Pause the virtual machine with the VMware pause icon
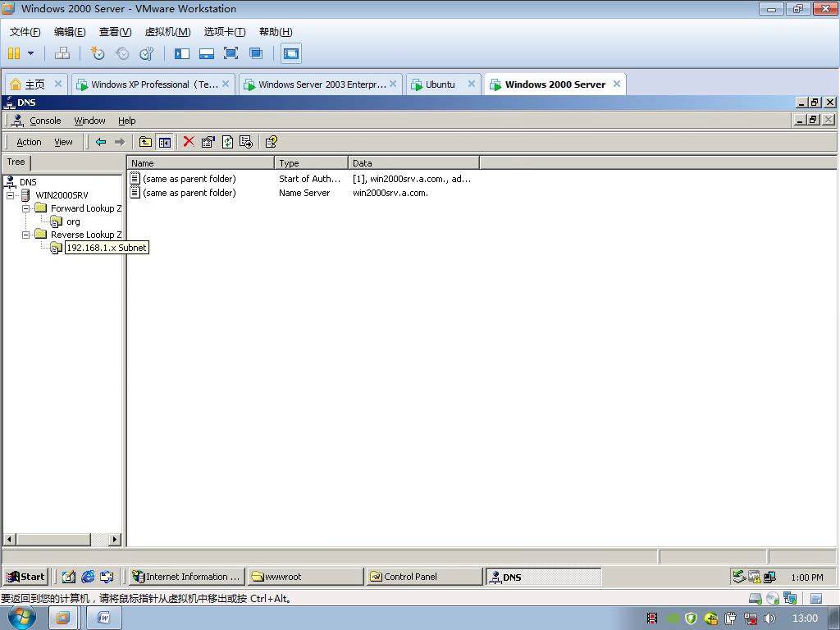Viewport: 840px width, 630px height. tap(14, 53)
